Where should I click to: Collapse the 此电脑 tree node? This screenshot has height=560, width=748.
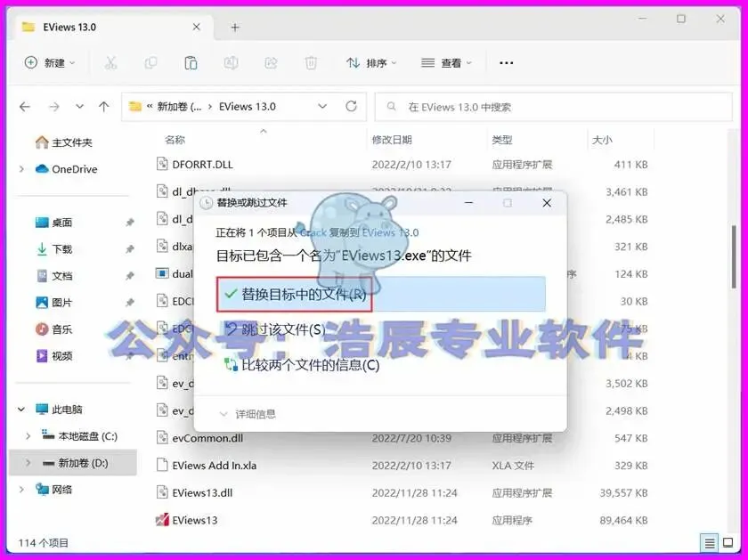point(21,410)
